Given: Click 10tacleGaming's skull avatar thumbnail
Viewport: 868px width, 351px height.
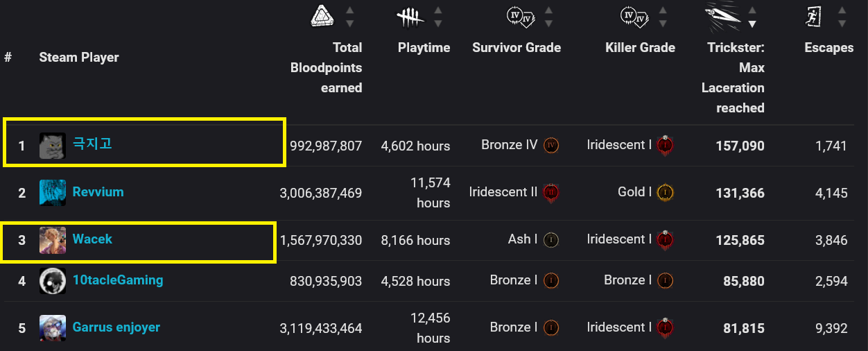Looking at the screenshot, I should pos(53,281).
